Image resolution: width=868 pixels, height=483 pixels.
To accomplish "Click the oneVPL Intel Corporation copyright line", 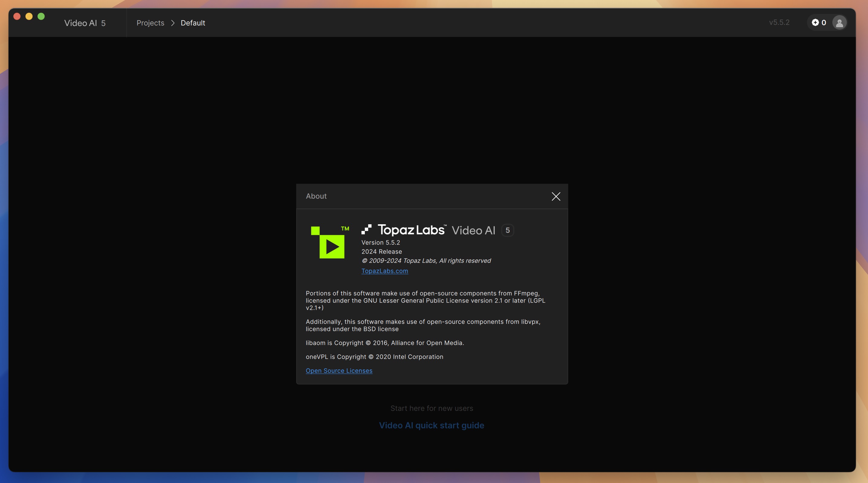I will (374, 357).
